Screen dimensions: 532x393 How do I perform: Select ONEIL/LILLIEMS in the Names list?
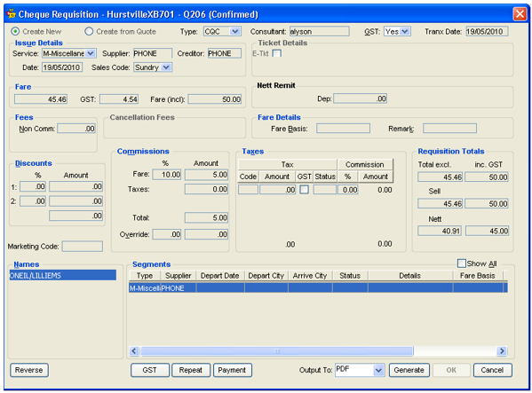pos(62,275)
